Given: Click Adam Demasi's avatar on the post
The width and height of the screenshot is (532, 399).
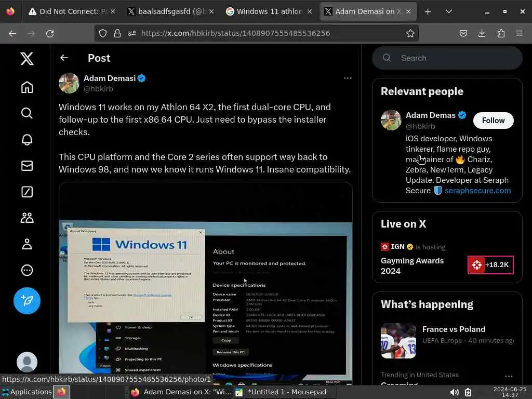Looking at the screenshot, I should pos(69,83).
